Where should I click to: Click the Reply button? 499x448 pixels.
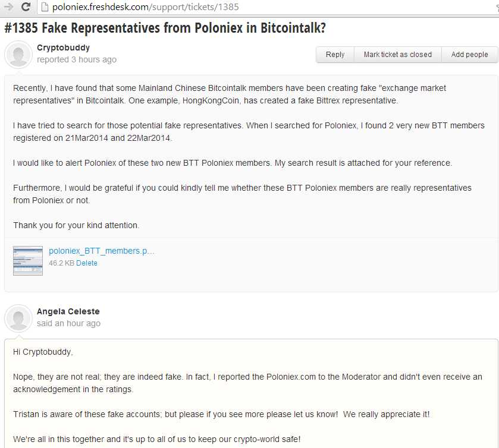(335, 55)
